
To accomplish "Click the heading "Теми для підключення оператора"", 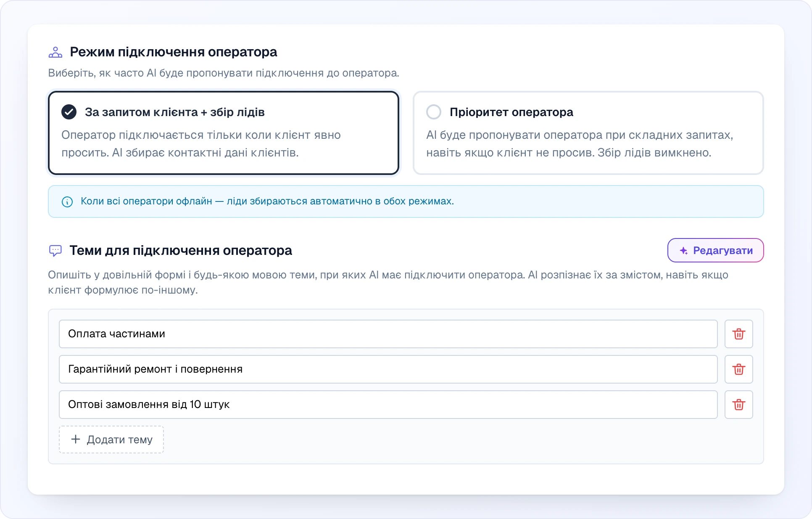I will (x=181, y=251).
